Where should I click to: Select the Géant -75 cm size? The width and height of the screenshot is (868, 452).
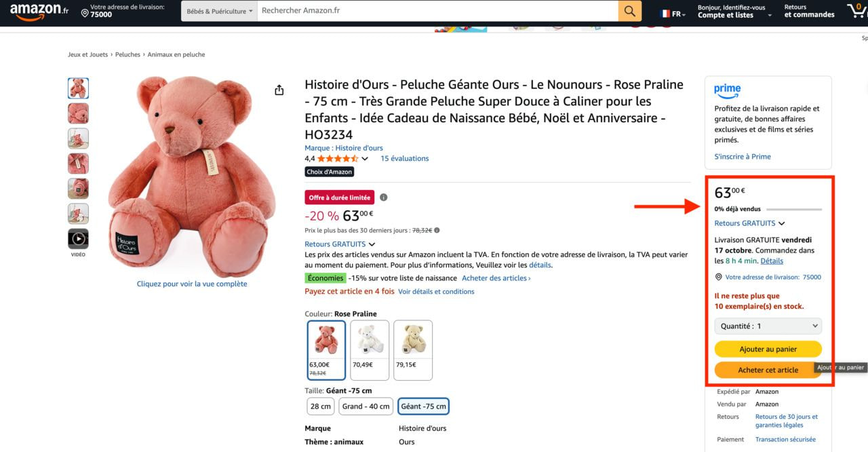(x=423, y=407)
